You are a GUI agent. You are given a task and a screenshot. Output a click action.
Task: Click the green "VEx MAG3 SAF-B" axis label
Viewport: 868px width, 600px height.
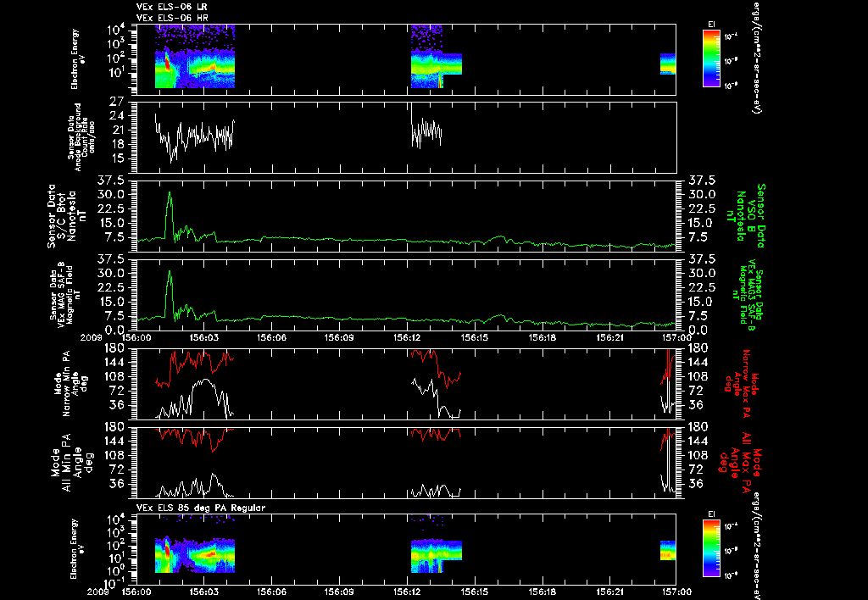click(751, 294)
